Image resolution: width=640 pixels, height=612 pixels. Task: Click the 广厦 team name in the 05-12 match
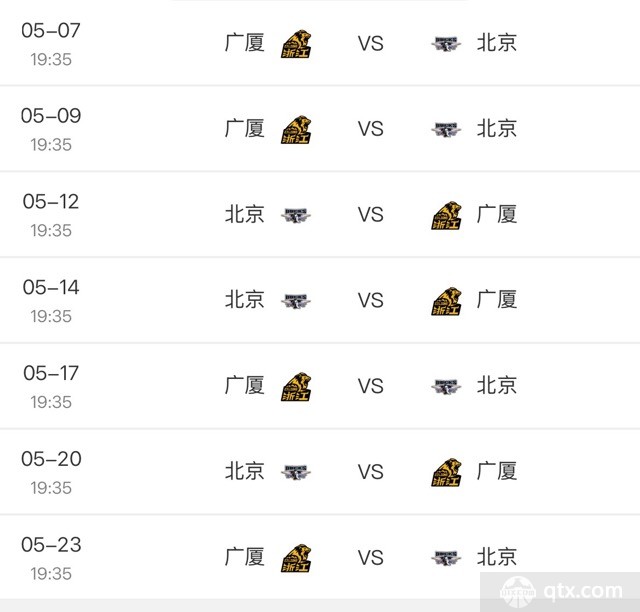pyautogui.click(x=497, y=214)
